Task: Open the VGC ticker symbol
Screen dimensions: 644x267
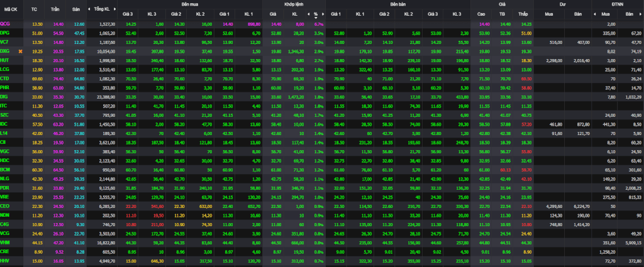Action: [x=5, y=151]
